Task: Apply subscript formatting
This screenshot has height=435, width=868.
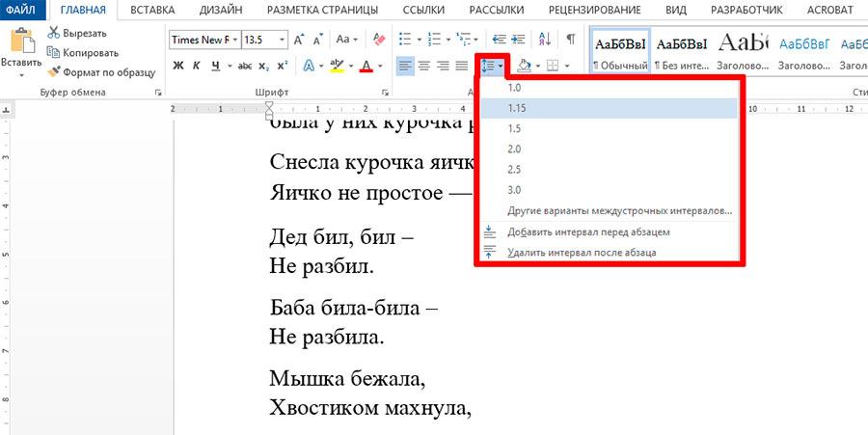Action: [264, 66]
